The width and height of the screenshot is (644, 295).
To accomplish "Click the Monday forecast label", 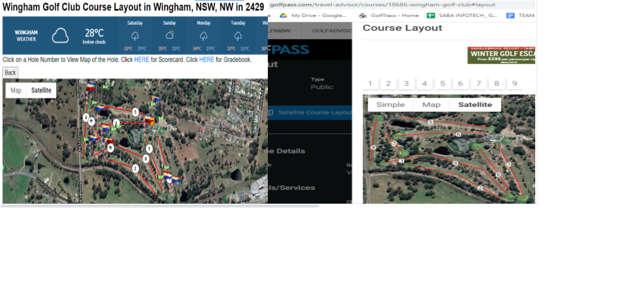I will click(x=204, y=23).
